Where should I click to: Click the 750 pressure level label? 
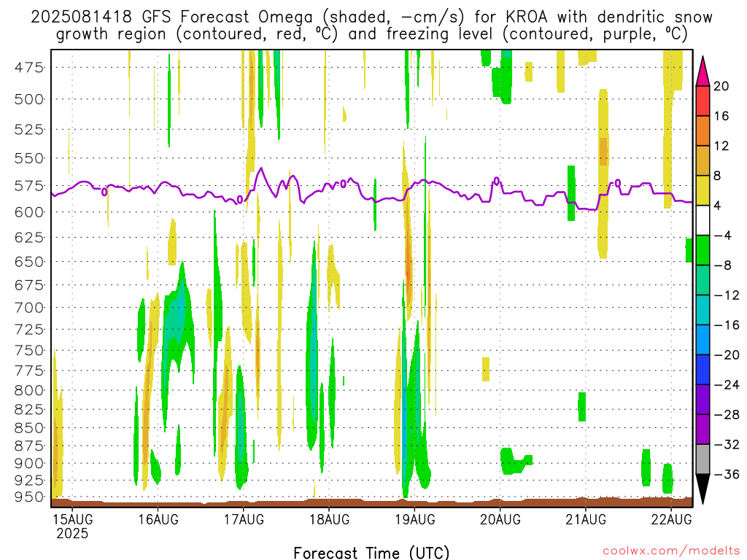29,351
